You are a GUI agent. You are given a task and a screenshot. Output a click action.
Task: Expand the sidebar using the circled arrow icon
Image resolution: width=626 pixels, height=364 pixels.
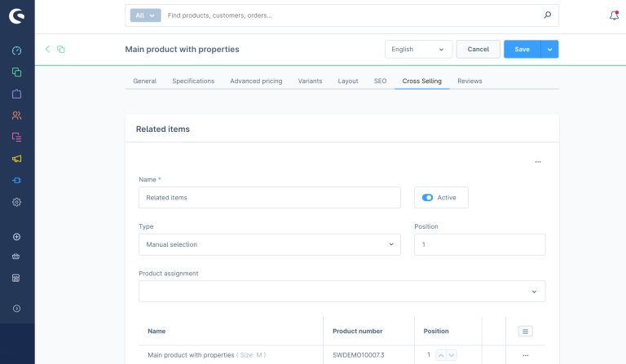coord(17,309)
